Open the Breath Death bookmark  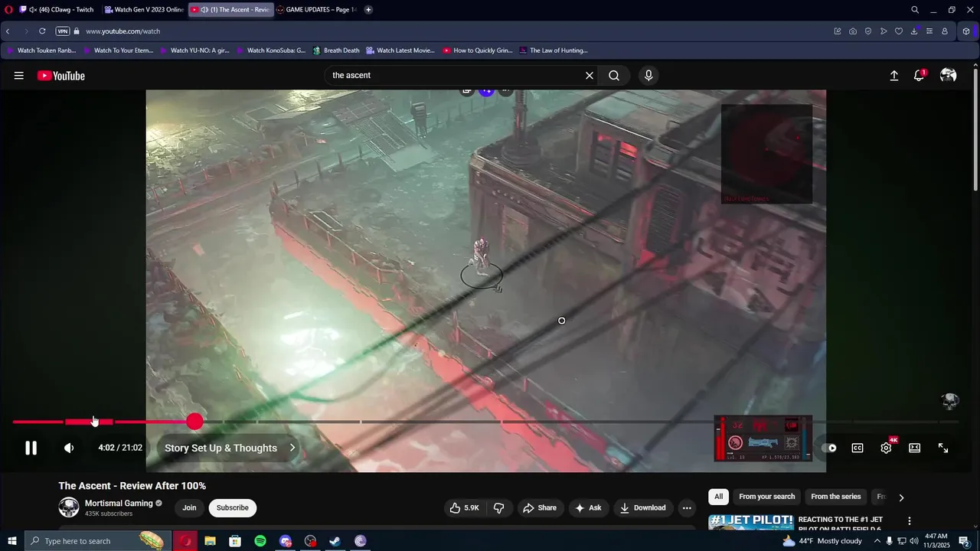(x=335, y=51)
